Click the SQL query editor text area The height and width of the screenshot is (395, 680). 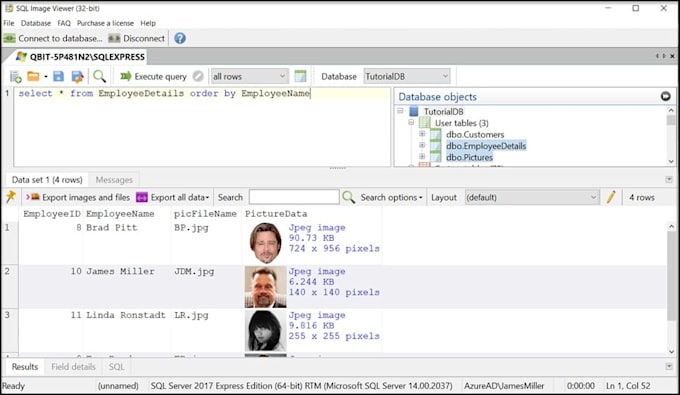[x=202, y=127]
